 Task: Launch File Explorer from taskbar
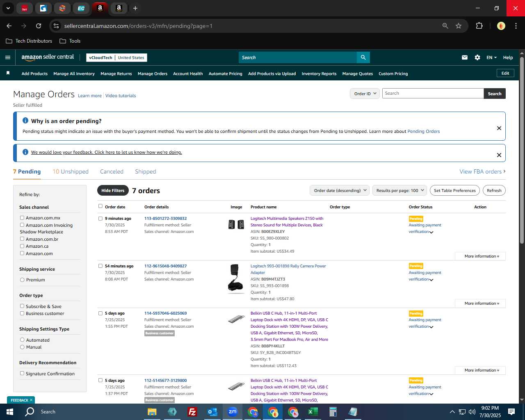(152, 412)
